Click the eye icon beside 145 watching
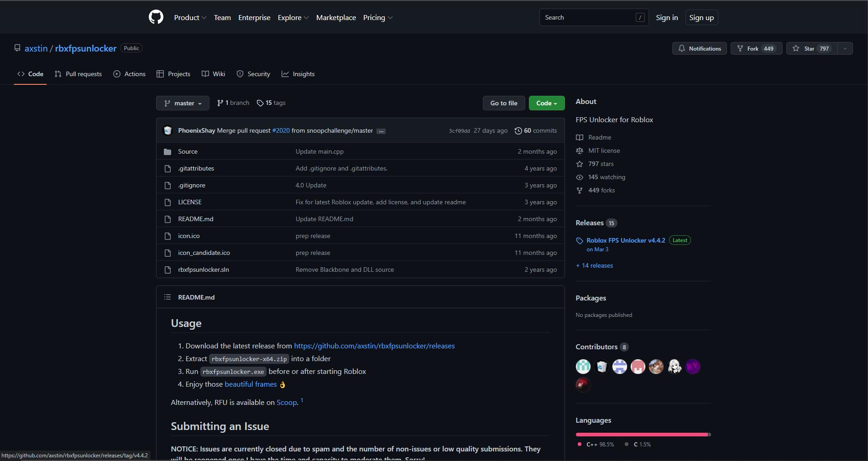This screenshot has height=461, width=868. [580, 177]
